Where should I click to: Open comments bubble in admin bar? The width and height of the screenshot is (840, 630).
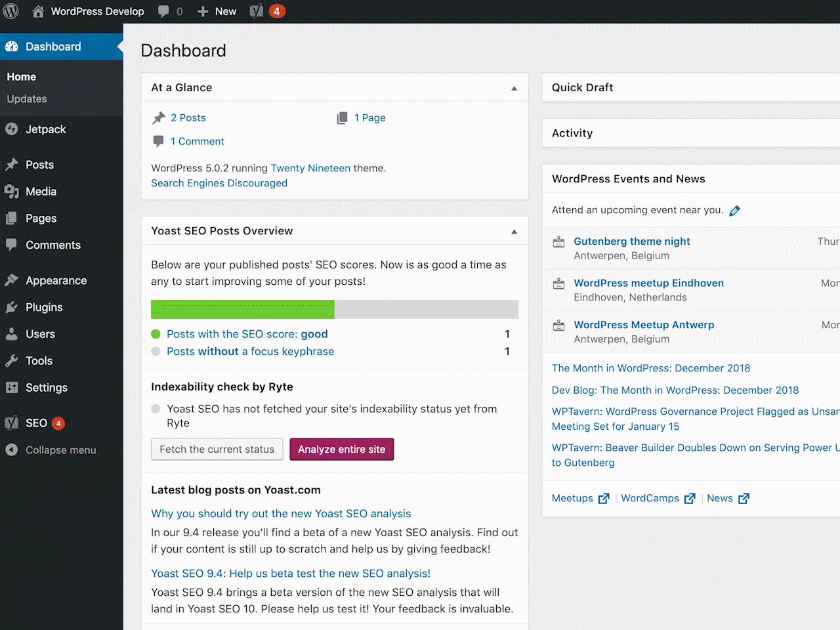[x=163, y=12]
